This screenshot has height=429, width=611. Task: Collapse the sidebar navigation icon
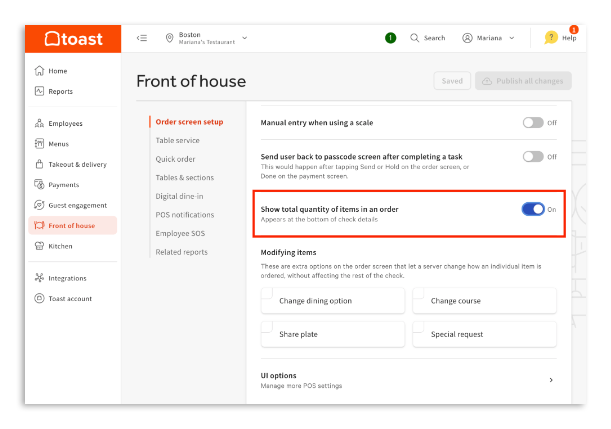142,38
